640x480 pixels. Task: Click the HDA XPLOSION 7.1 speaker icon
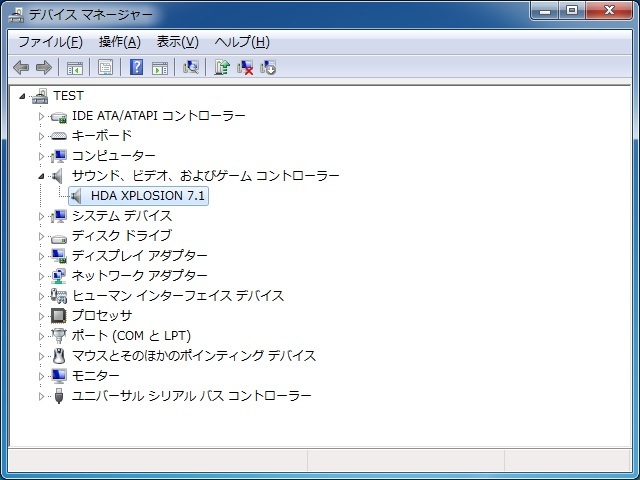[76, 196]
